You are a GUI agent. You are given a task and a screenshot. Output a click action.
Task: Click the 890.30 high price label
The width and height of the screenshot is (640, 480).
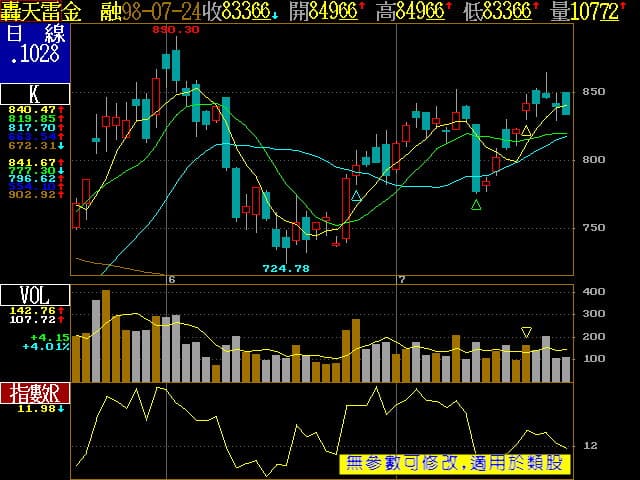(176, 30)
